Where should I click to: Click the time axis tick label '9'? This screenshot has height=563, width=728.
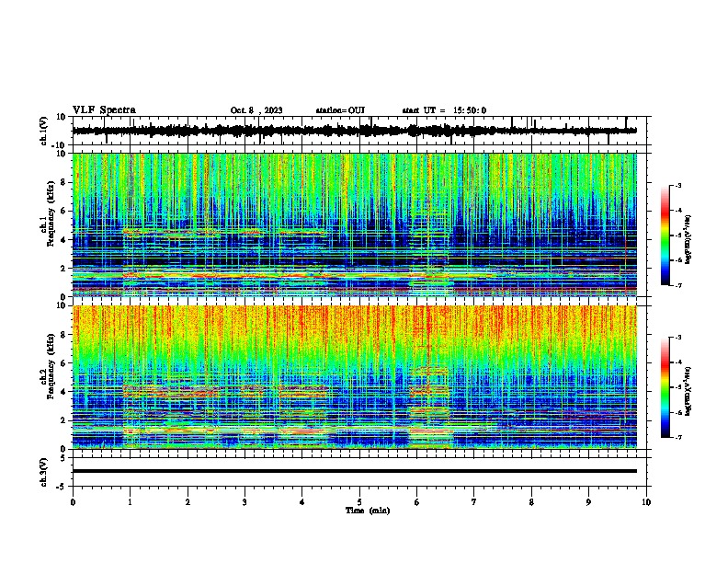[588, 502]
